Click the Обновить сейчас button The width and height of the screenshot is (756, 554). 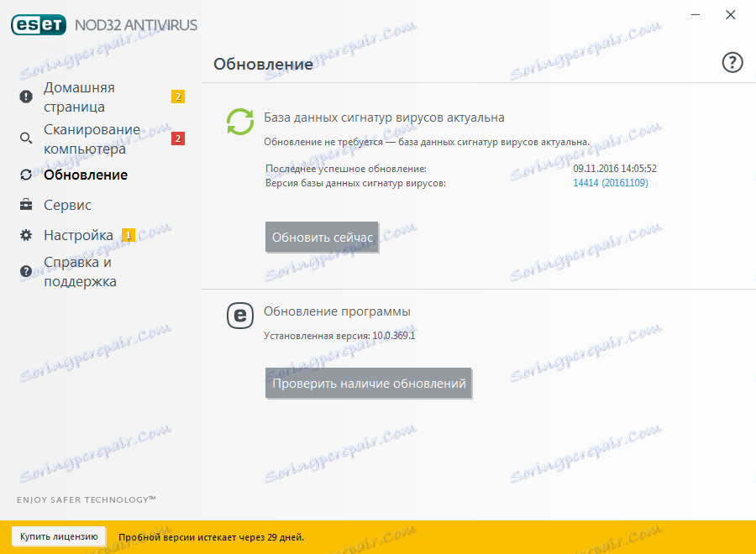[x=322, y=237]
